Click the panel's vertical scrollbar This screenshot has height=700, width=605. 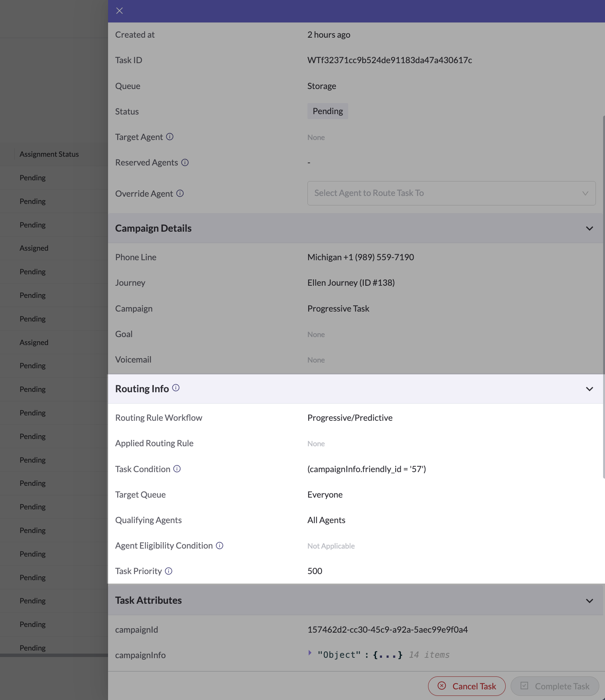(603, 297)
